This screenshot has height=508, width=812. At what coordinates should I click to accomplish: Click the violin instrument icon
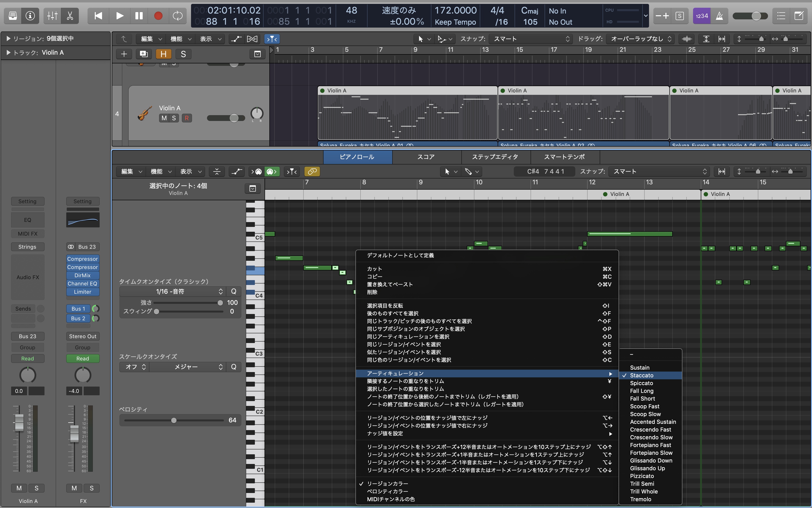144,113
